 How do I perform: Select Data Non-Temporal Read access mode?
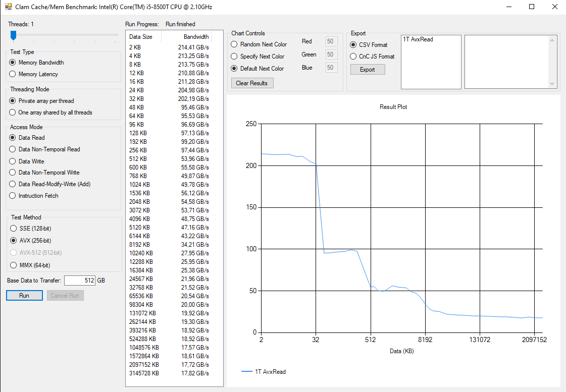pos(45,149)
